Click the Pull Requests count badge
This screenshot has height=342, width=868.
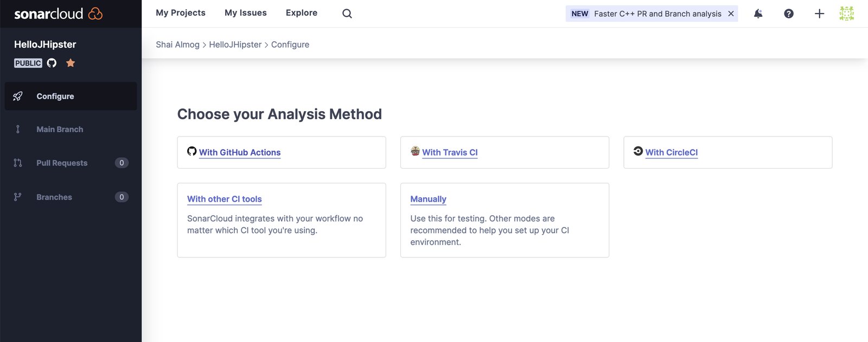[x=122, y=163]
